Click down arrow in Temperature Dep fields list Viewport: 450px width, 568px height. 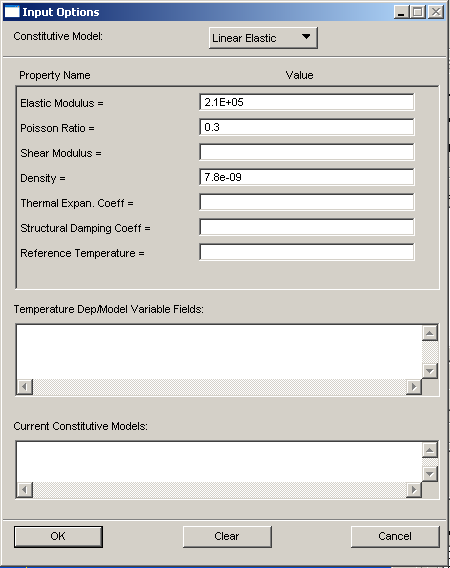(430, 371)
